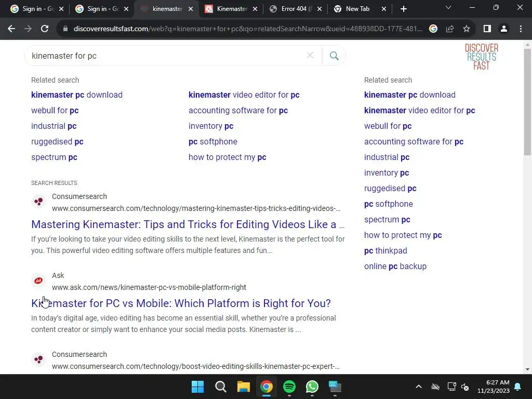The image size is (532, 399).
Task: Open a new tab with plus button
Action: (x=403, y=9)
